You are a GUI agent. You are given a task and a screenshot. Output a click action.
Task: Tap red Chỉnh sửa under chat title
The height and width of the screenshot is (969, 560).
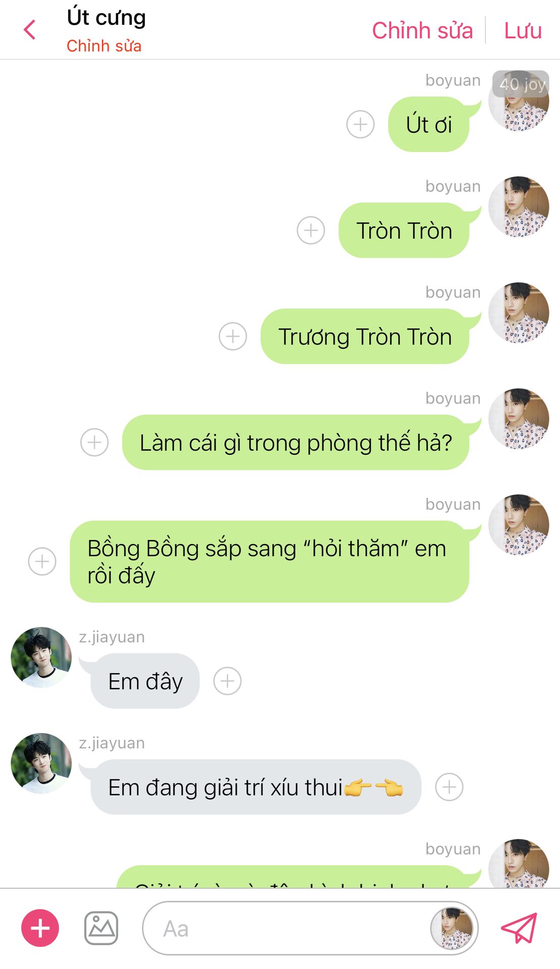(x=104, y=46)
